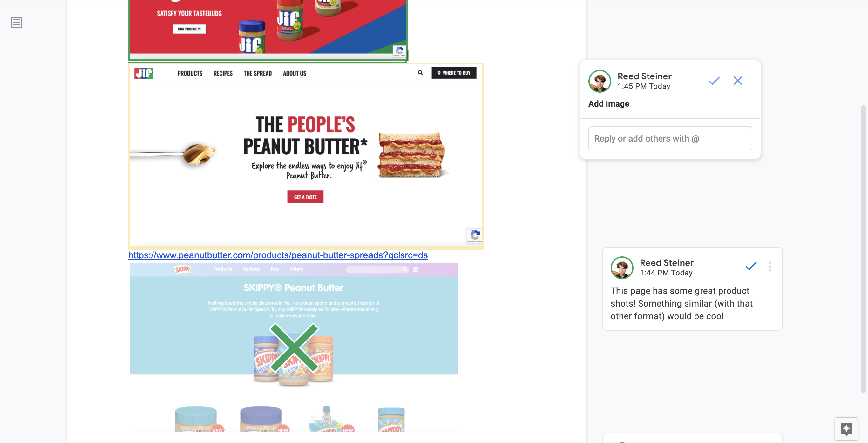The height and width of the screenshot is (443, 868).
Task: Select the 'Add image' suggestion card
Action: [x=670, y=109]
